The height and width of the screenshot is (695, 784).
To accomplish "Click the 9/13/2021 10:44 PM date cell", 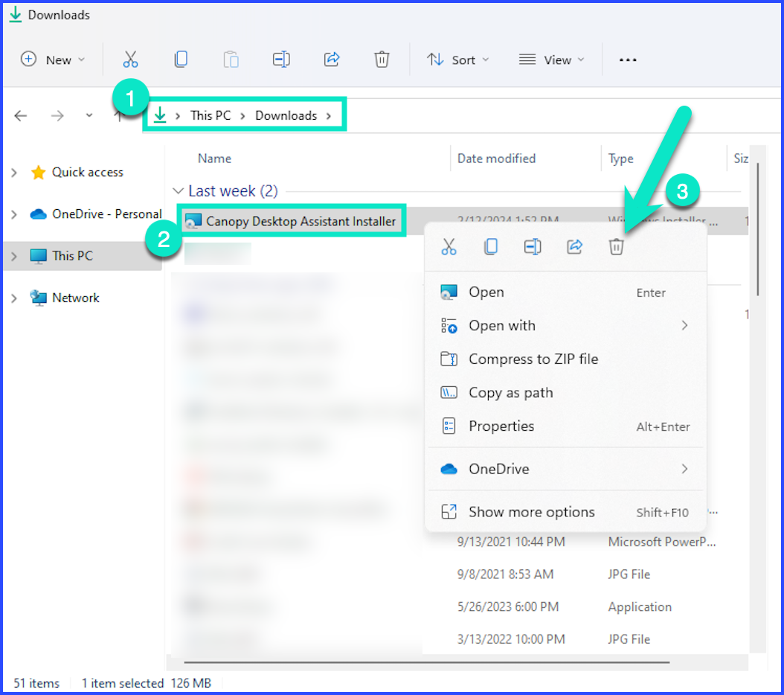I will coord(511,542).
